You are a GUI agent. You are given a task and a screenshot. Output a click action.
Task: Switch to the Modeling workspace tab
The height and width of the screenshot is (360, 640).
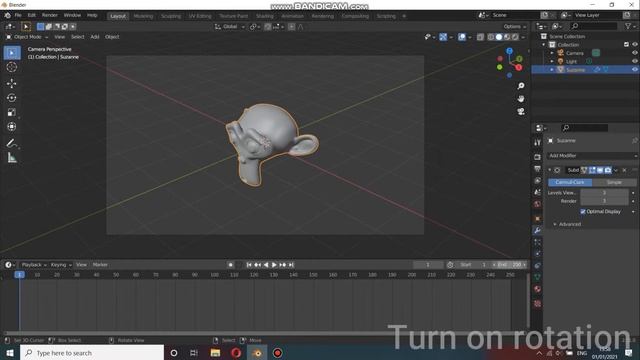coord(143,16)
